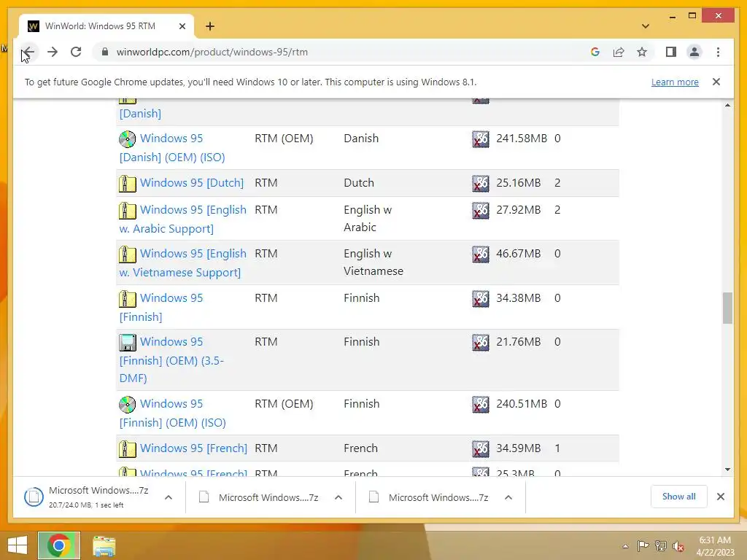
Task: Click the site padlock icon
Action: (105, 52)
